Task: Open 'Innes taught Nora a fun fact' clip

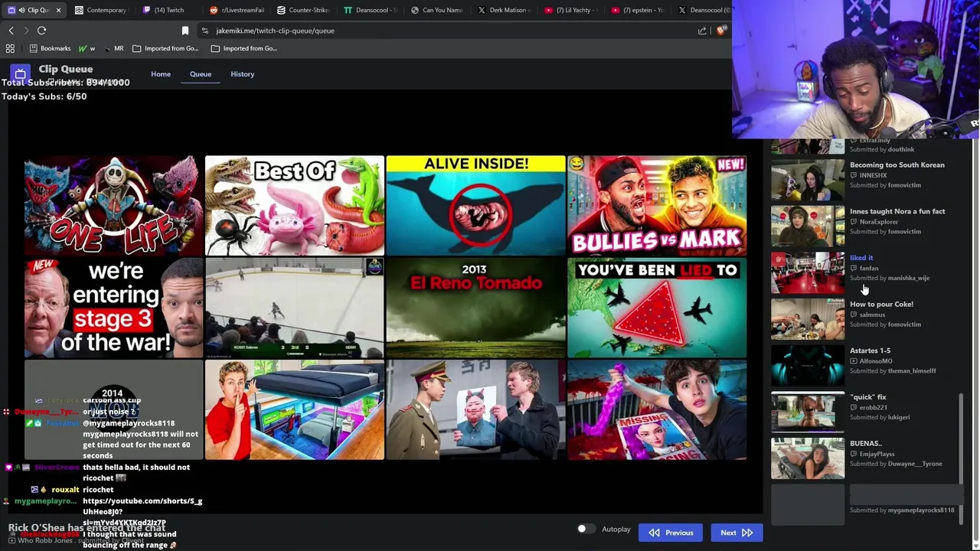Action: click(897, 211)
